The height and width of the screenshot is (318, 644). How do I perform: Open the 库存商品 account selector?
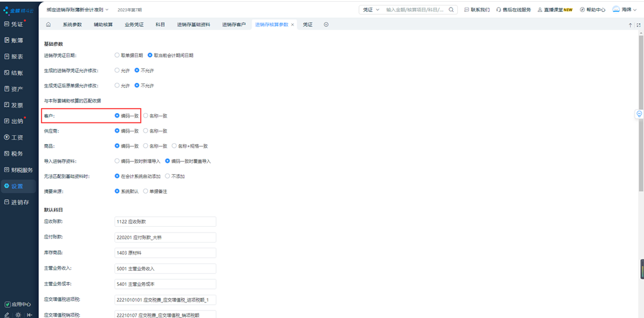[x=165, y=253]
